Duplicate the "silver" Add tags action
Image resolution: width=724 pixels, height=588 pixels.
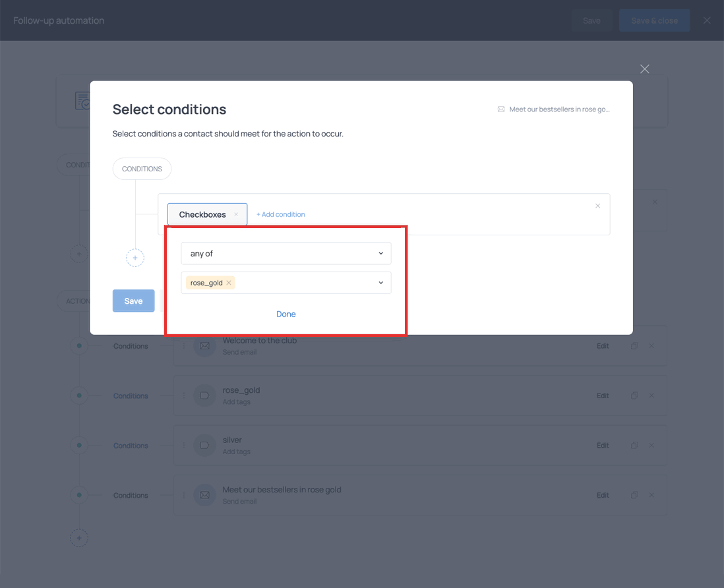(634, 445)
